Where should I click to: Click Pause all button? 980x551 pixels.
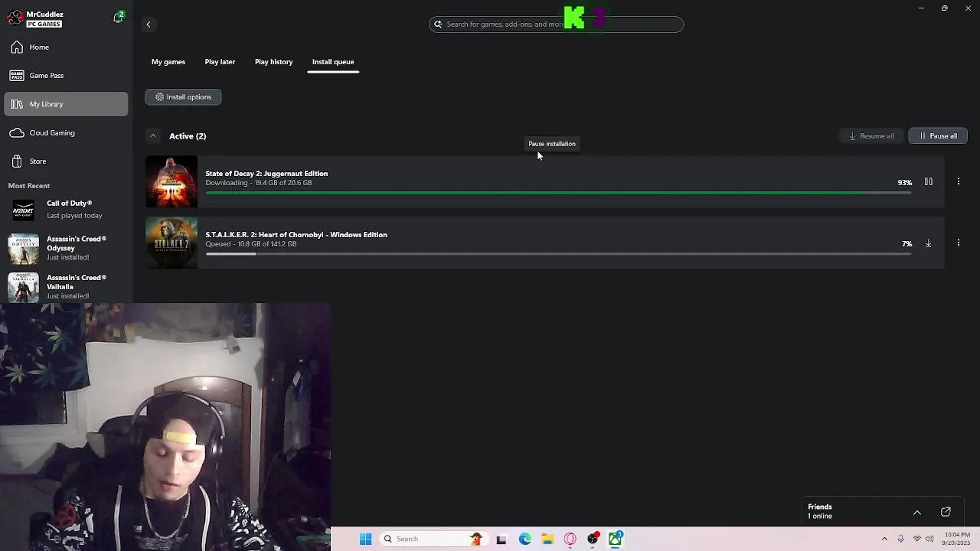[938, 136]
